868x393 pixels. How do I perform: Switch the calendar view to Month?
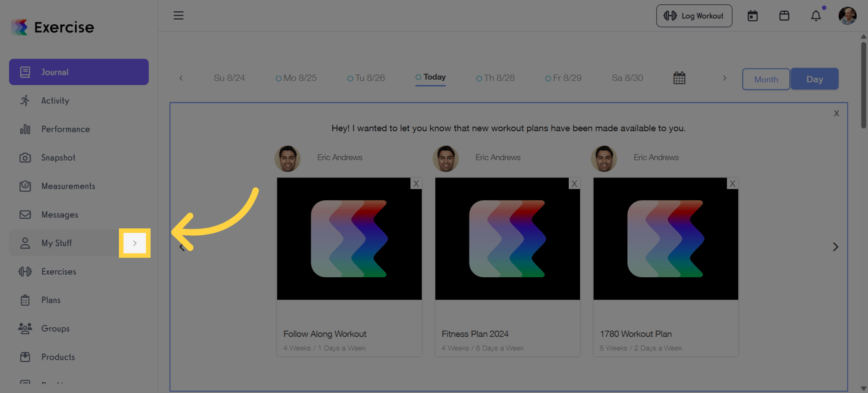766,79
